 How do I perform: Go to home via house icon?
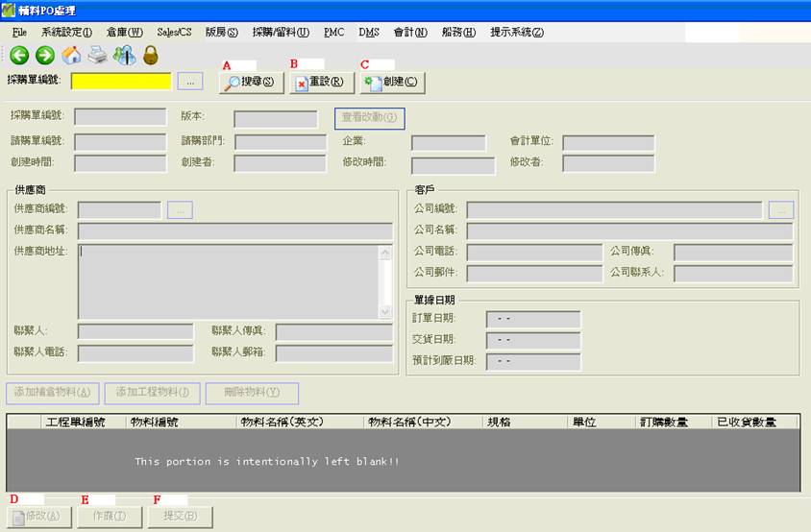(71, 56)
